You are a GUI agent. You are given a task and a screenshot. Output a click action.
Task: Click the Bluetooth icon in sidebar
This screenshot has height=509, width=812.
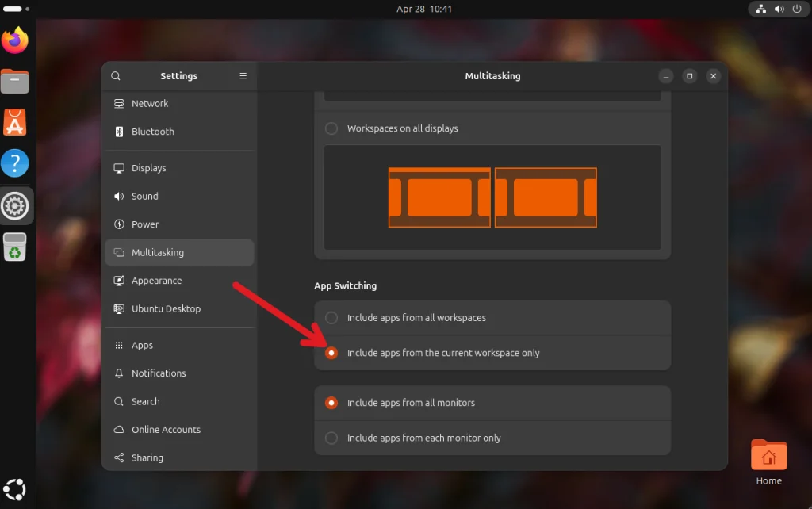[x=119, y=132]
